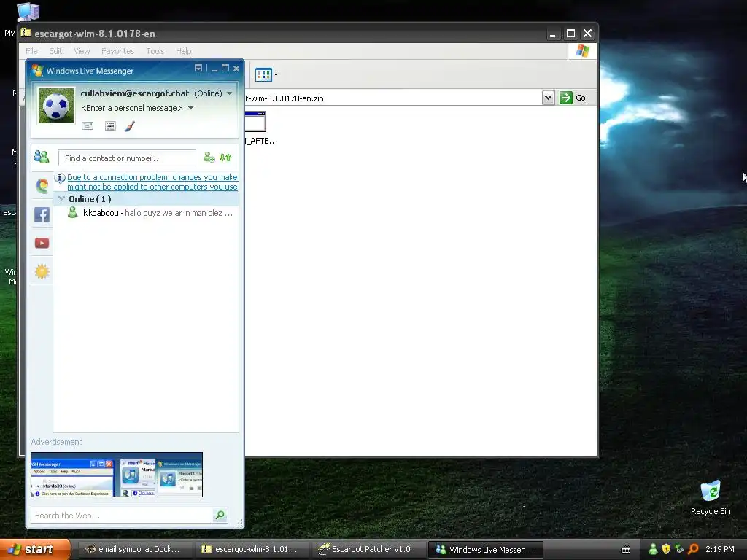Open the contact card icon beside the envelope

click(x=110, y=126)
